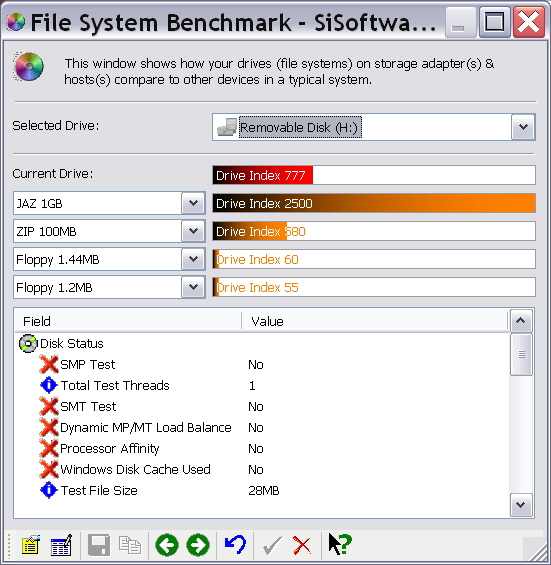
Task: Select the SMT Test row
Action: tap(262, 406)
